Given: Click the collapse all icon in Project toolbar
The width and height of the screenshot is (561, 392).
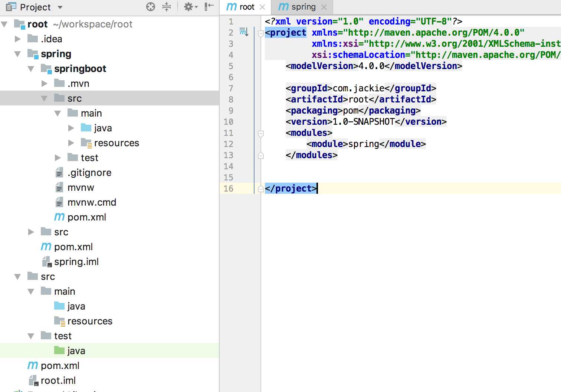Looking at the screenshot, I should click(167, 7).
